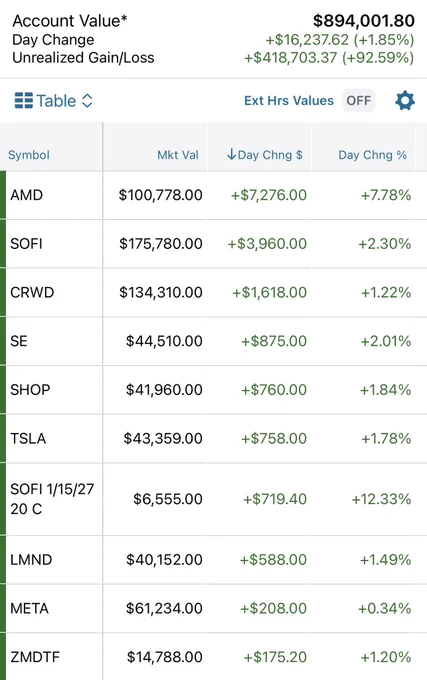Viewport: 427px width, 680px height.
Task: Tap the Ext Hrs Values label
Action: click(x=289, y=101)
